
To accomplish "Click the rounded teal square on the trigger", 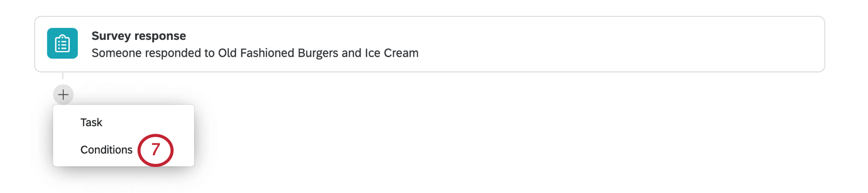I will pos(62,43).
